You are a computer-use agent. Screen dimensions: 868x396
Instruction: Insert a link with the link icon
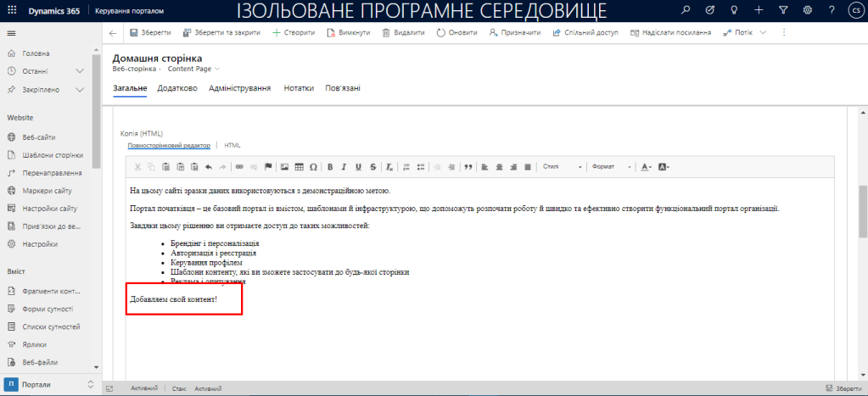click(239, 166)
